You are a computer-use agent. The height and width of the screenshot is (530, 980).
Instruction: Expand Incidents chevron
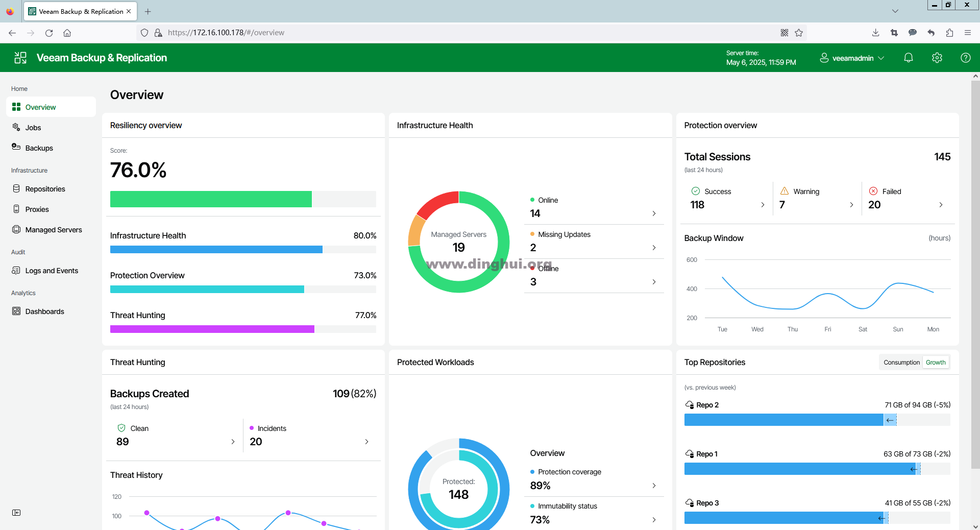366,442
